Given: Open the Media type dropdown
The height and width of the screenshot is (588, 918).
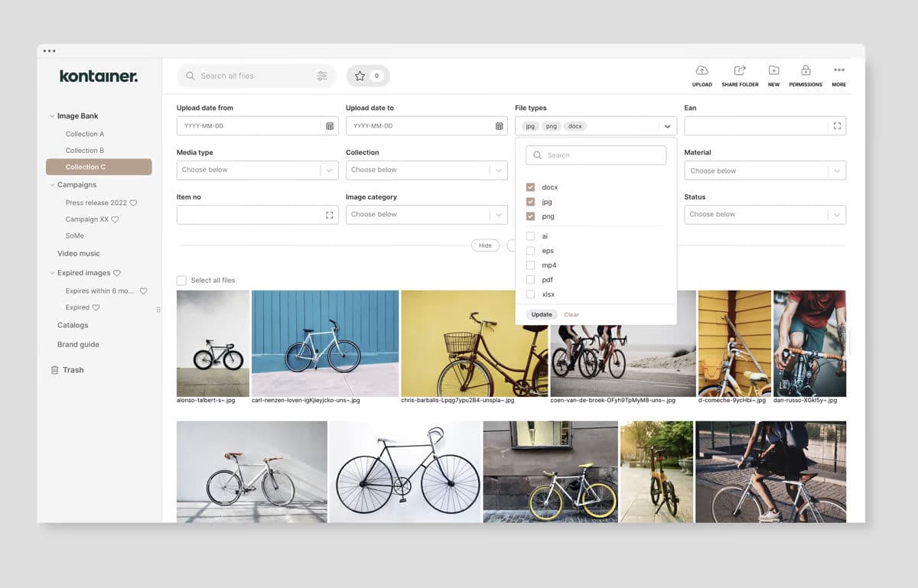Looking at the screenshot, I should pyautogui.click(x=258, y=171).
